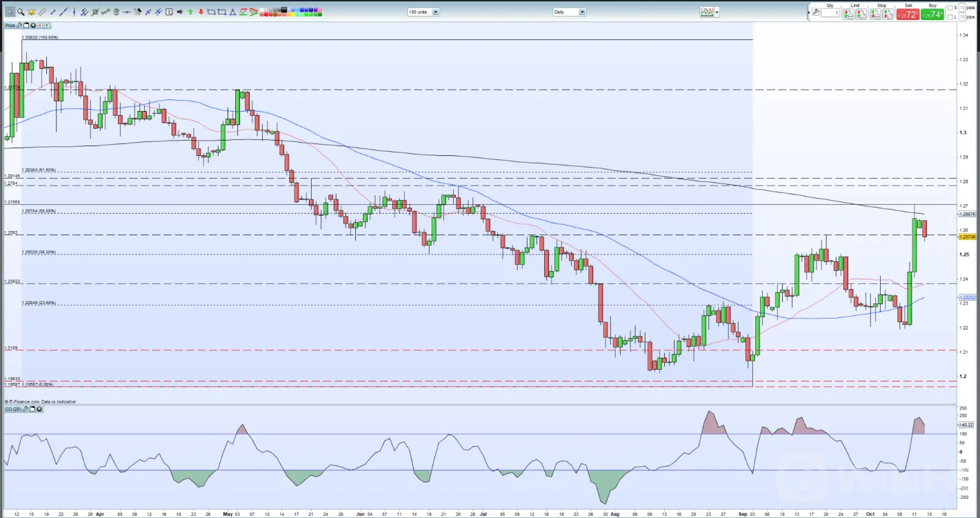Image resolution: width=980 pixels, height=518 pixels.
Task: Click the Price panel label
Action: [10, 26]
